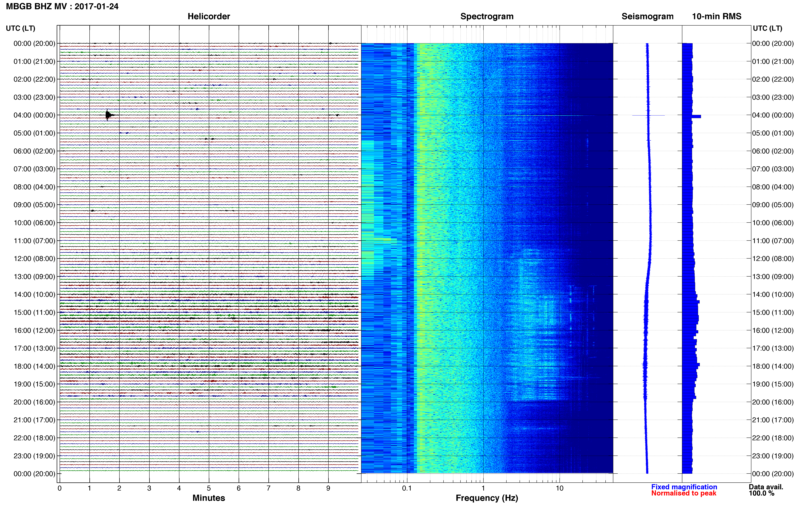
Task: Click 12:00 (08:00) label beside 10-min RMS
Action: 773,259
